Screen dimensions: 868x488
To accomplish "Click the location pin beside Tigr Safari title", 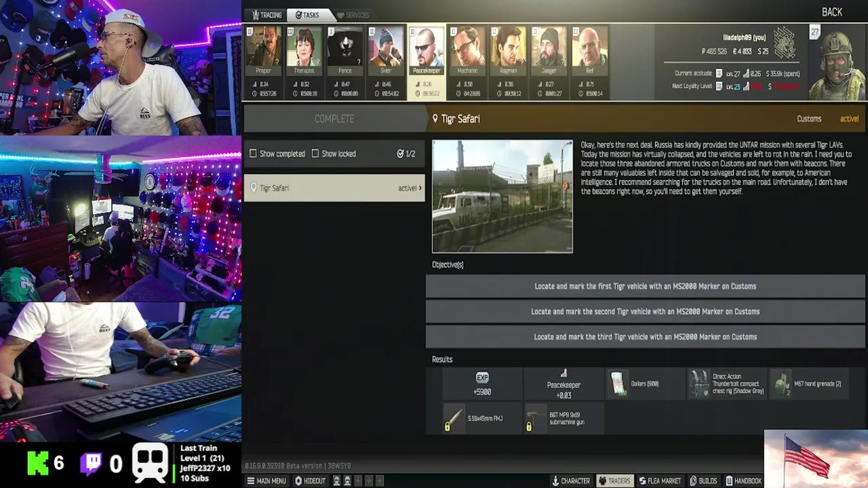I will [x=435, y=119].
